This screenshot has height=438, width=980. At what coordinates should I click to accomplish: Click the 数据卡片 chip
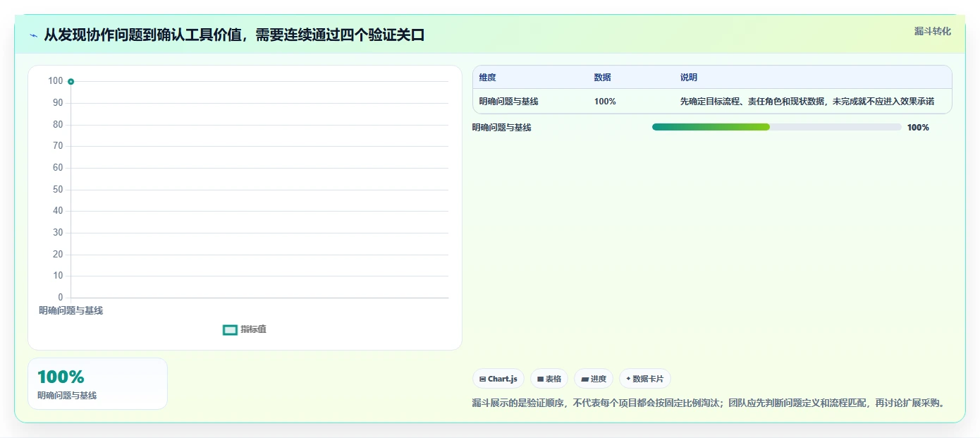(x=645, y=379)
